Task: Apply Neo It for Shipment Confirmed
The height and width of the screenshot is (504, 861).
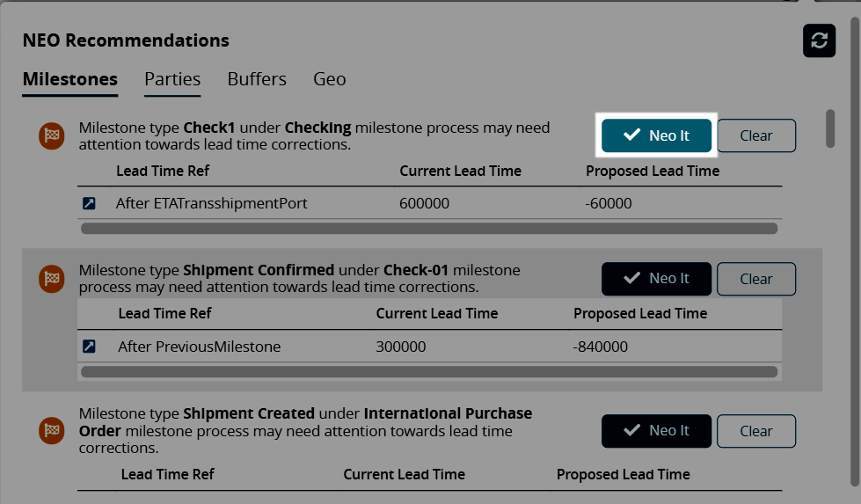Action: pos(656,279)
